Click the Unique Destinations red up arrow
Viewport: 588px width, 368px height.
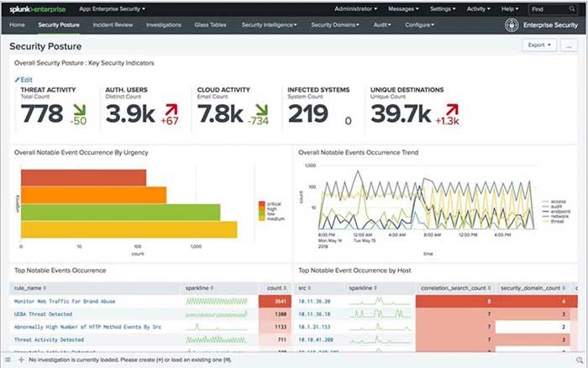pyautogui.click(x=452, y=110)
